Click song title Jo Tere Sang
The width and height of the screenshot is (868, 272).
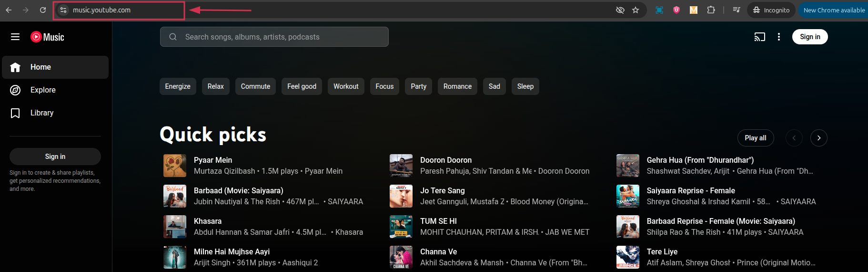click(443, 190)
